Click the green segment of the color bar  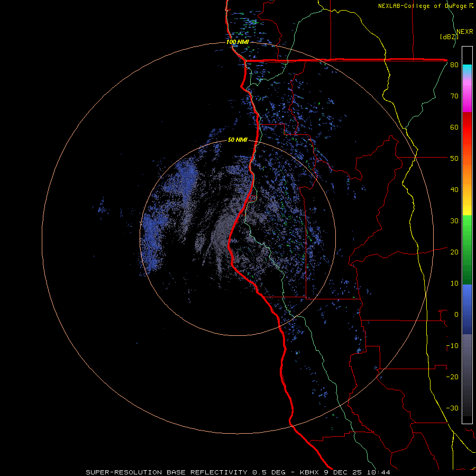point(467,250)
